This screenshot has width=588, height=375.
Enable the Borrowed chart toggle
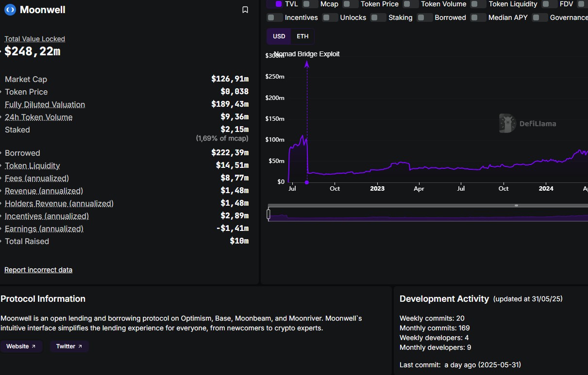click(x=425, y=17)
